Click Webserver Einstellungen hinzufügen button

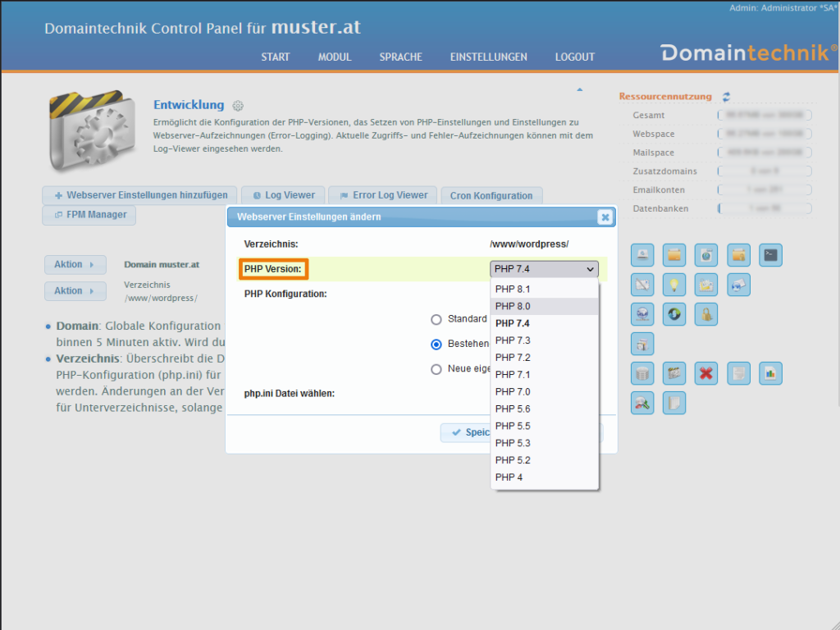click(x=140, y=195)
